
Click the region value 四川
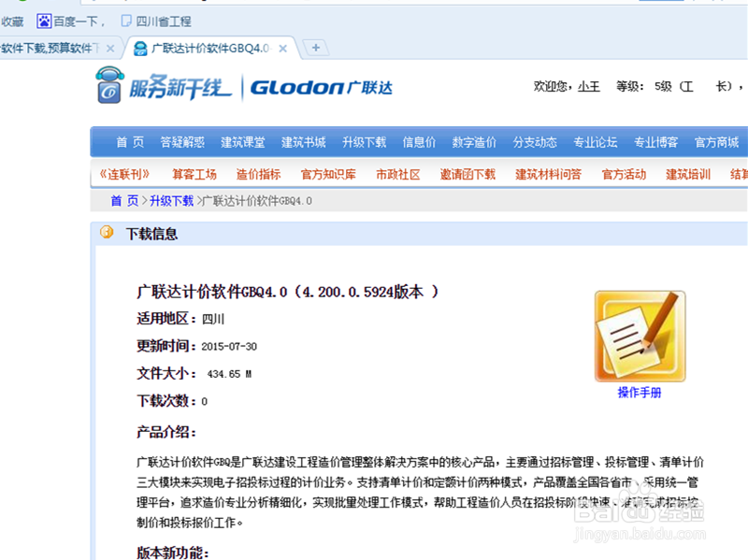213,319
